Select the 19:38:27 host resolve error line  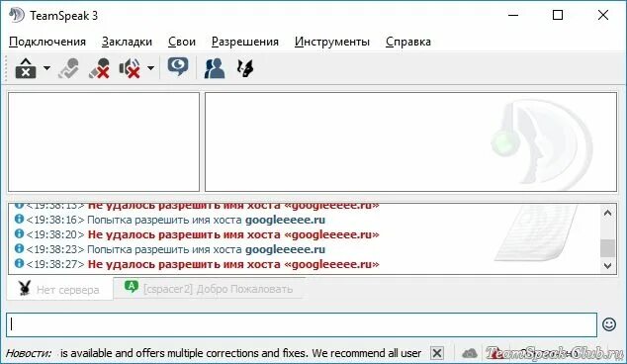(233, 264)
